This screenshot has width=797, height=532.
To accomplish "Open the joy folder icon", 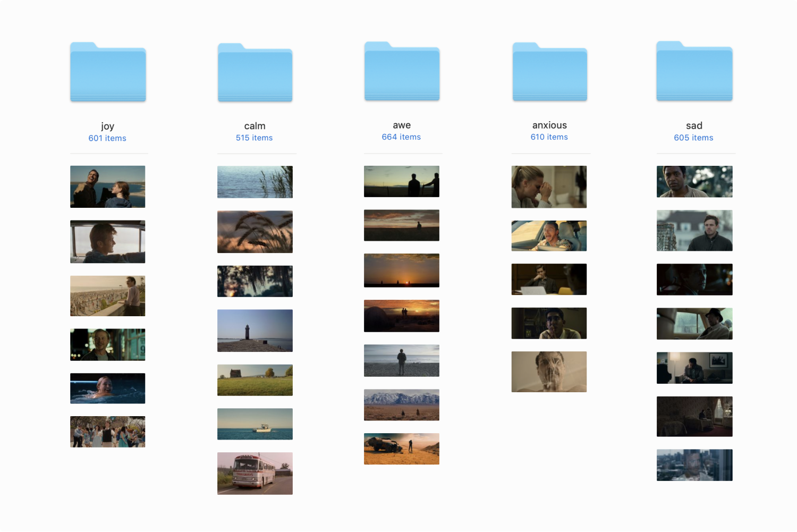I will 108,72.
